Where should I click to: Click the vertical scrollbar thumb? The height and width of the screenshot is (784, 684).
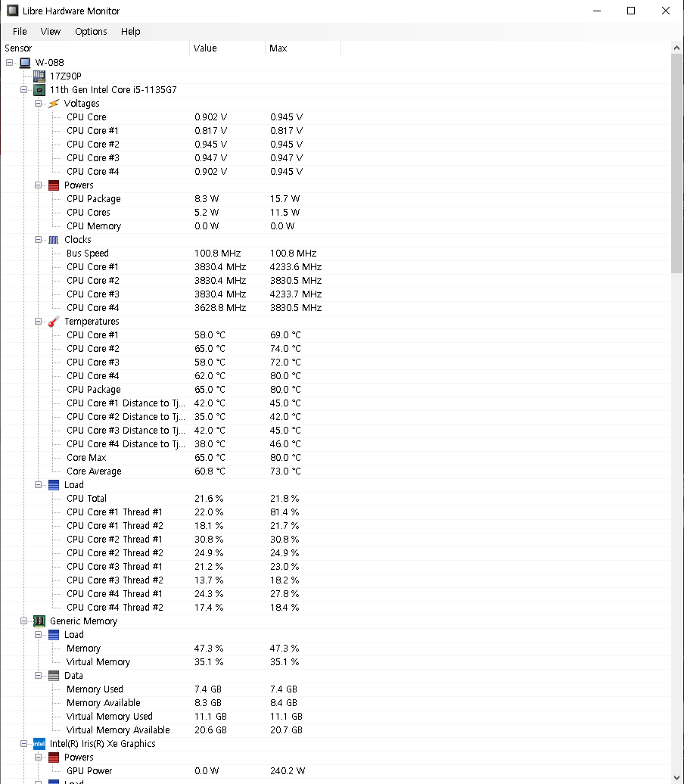676,163
